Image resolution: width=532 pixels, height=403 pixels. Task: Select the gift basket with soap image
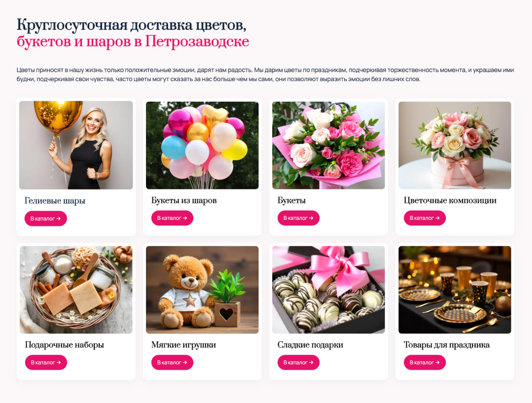[76, 290]
